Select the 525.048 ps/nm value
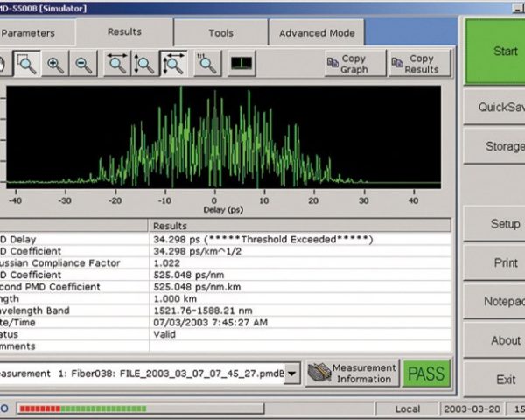 [x=188, y=275]
